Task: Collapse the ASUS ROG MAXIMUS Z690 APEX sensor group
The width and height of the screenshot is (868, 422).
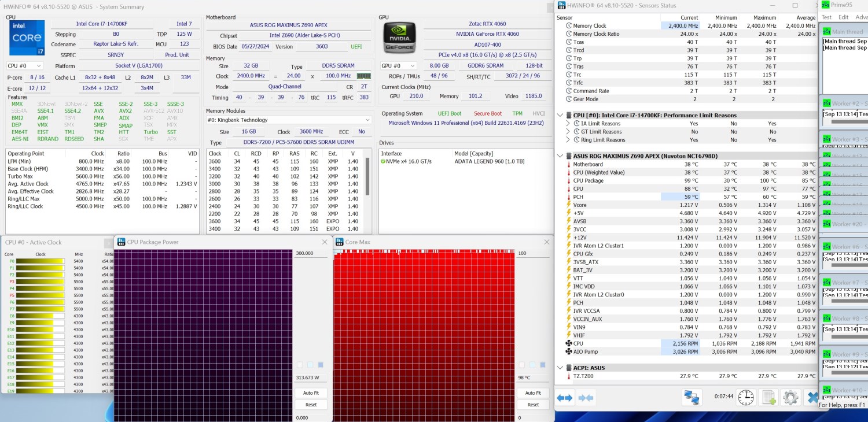Action: coord(560,156)
